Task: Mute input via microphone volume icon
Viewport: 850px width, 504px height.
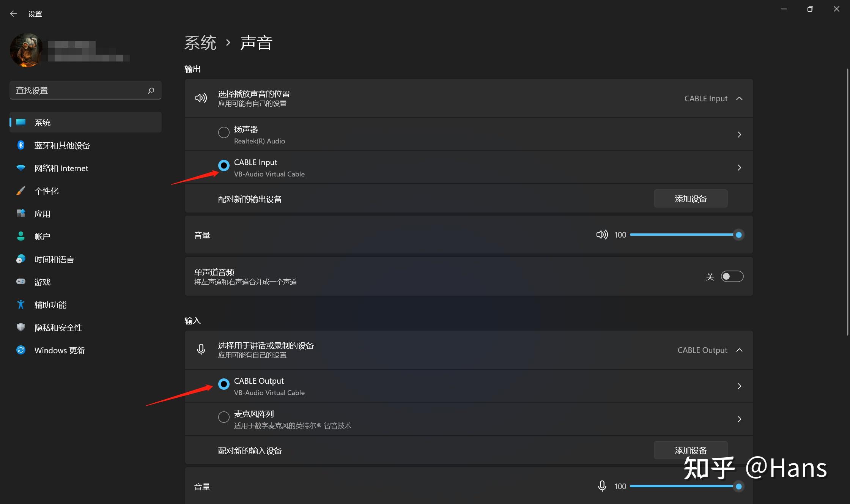Action: [602, 486]
